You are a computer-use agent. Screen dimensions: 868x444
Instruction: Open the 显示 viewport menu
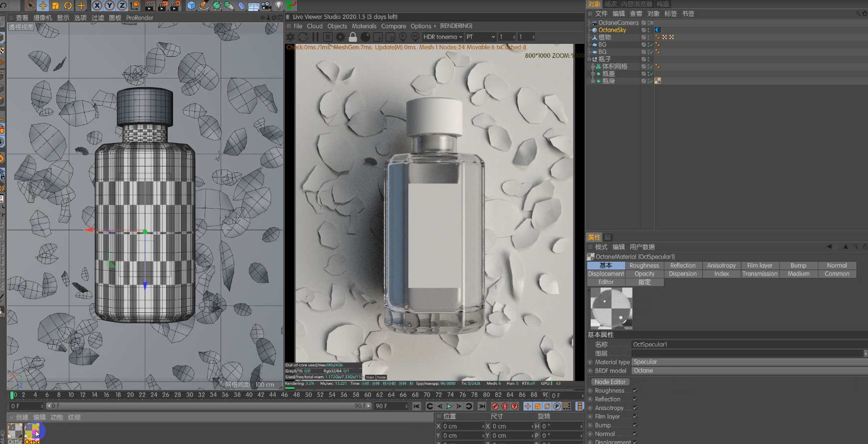click(x=63, y=18)
